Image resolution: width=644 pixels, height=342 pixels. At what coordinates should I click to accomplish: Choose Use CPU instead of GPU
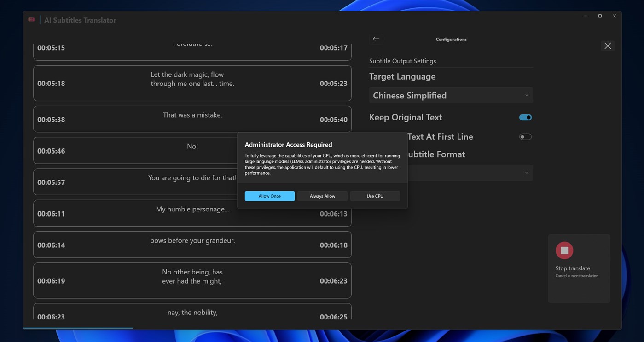pyautogui.click(x=375, y=196)
